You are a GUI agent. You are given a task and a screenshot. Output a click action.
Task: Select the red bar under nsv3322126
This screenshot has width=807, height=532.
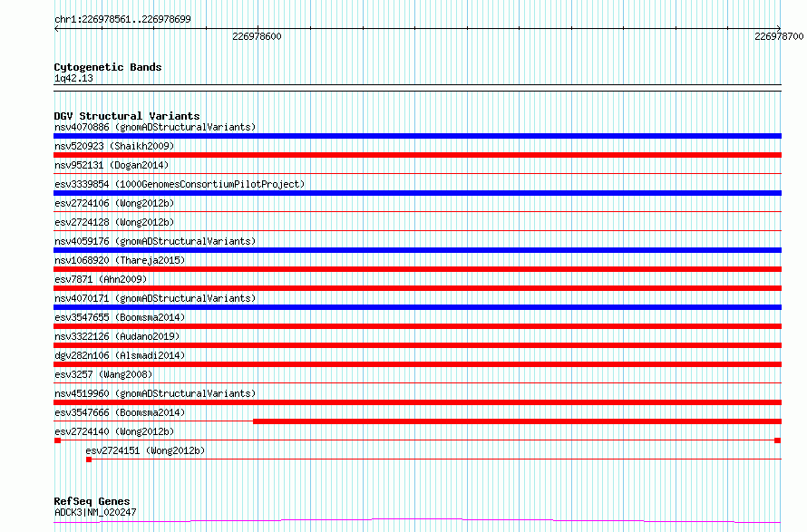(417, 345)
